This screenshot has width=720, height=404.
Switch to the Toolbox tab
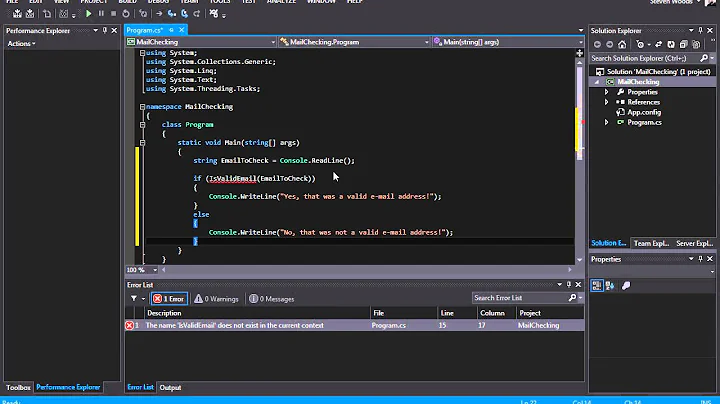(18, 388)
